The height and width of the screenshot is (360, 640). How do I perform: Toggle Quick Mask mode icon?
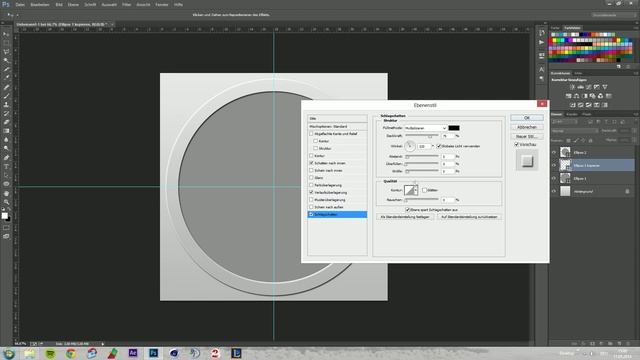(6, 228)
